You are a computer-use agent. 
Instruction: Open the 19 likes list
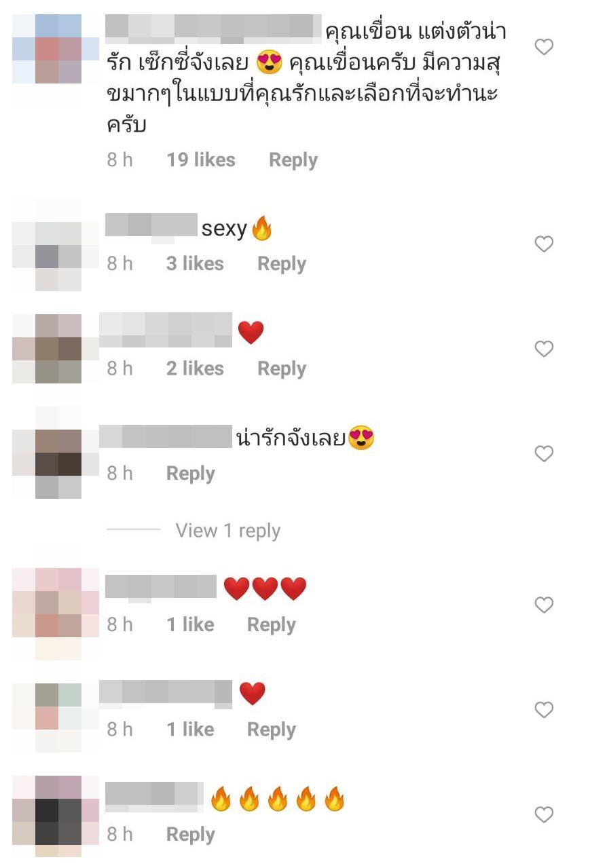201,160
